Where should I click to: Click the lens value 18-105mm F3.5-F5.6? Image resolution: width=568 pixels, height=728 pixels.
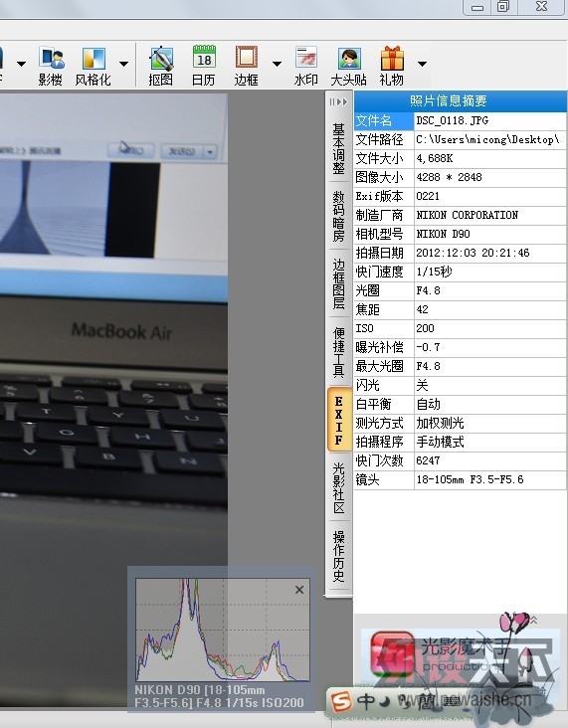tap(470, 480)
